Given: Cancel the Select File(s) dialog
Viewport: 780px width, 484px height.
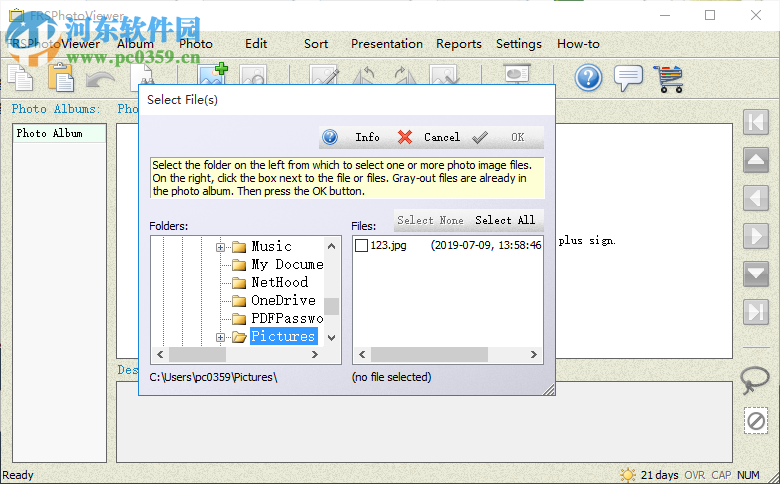Looking at the screenshot, I should coord(429,137).
